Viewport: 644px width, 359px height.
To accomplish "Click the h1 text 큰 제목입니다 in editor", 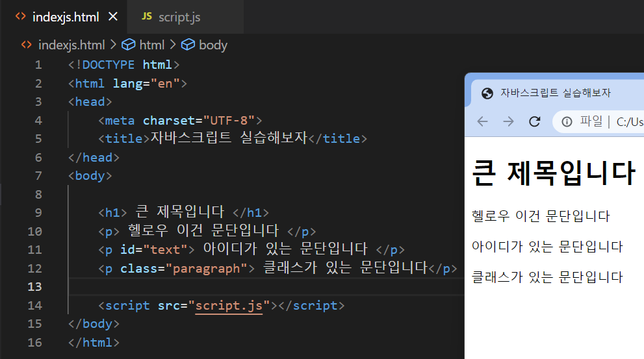I will (x=180, y=212).
